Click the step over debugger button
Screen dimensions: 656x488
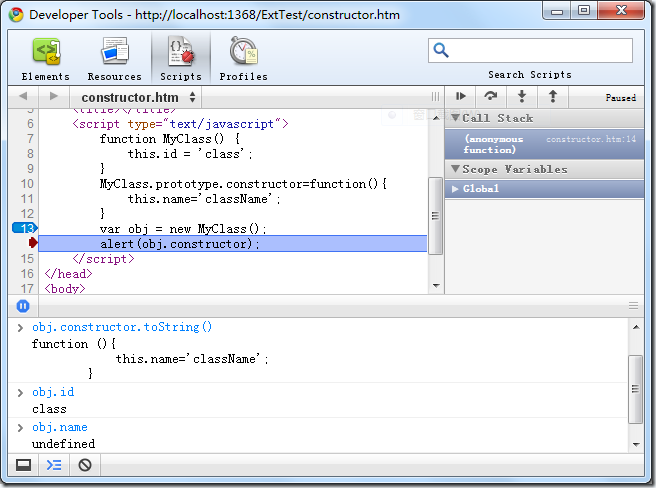[x=491, y=97]
